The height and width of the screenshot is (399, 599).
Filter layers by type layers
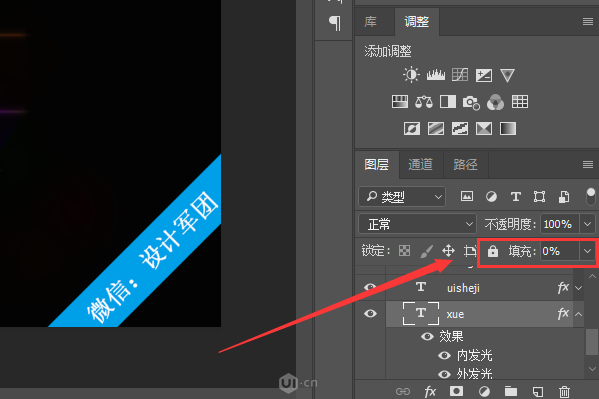(x=516, y=196)
